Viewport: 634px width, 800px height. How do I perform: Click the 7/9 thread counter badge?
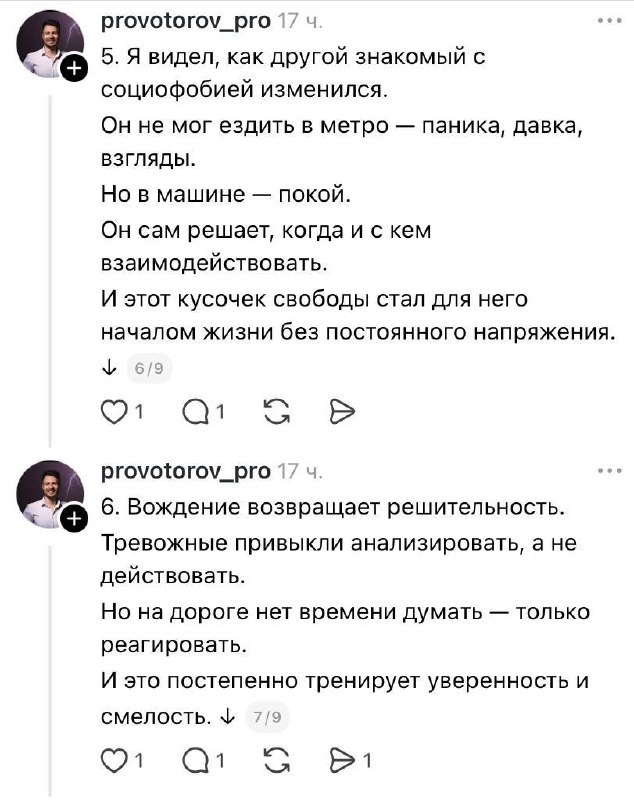tap(266, 717)
